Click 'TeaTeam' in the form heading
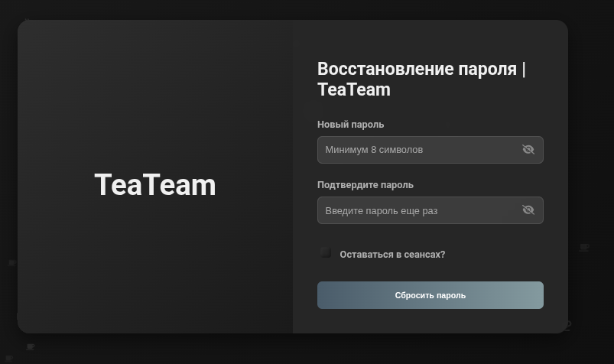Image resolution: width=614 pixels, height=364 pixels. coord(354,90)
